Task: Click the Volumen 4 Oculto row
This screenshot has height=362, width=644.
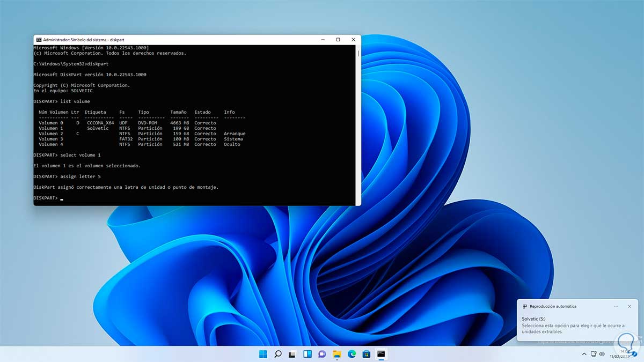Action: [140, 144]
